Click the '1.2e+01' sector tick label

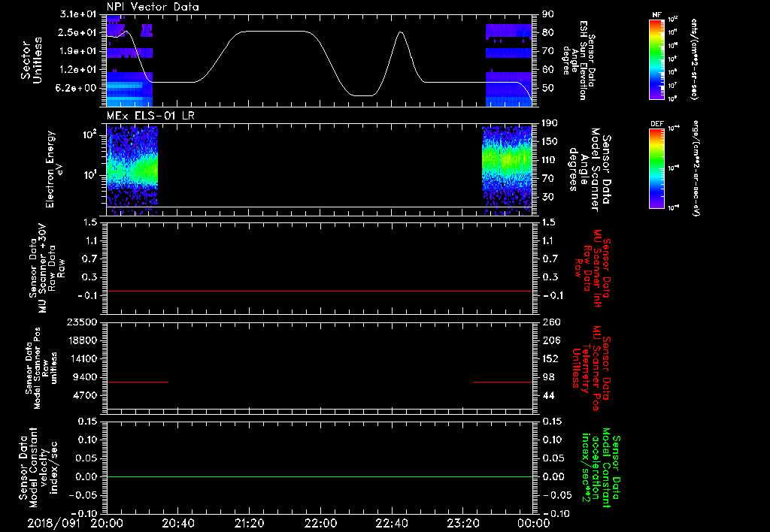pyautogui.click(x=78, y=69)
